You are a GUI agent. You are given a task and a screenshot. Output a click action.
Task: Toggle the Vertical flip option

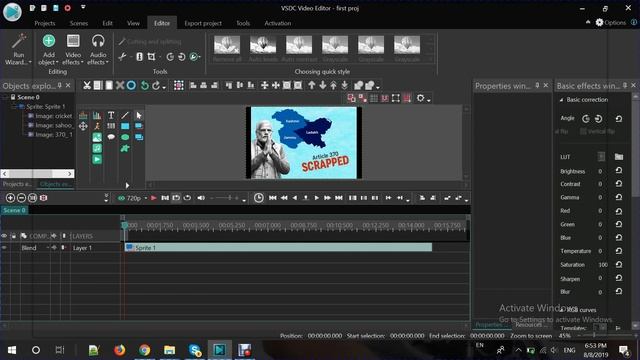pyautogui.click(x=598, y=131)
